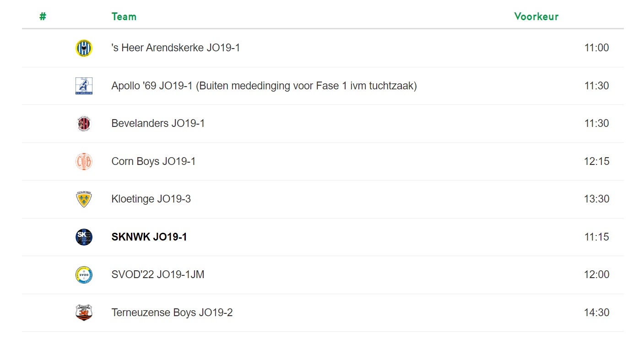This screenshot has height=345, width=644.
Task: Click the # column header
Action: coord(43,16)
